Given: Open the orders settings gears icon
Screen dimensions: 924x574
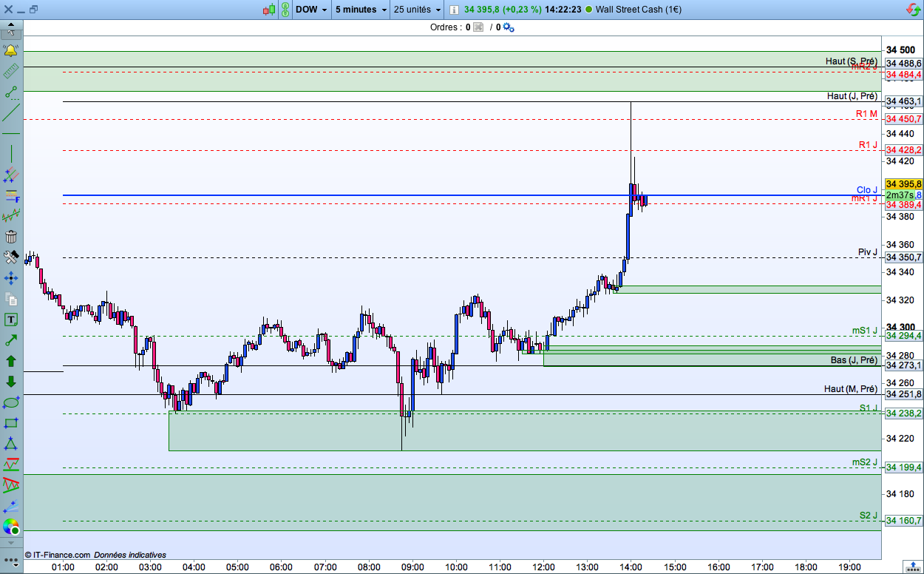Looking at the screenshot, I should pos(509,27).
